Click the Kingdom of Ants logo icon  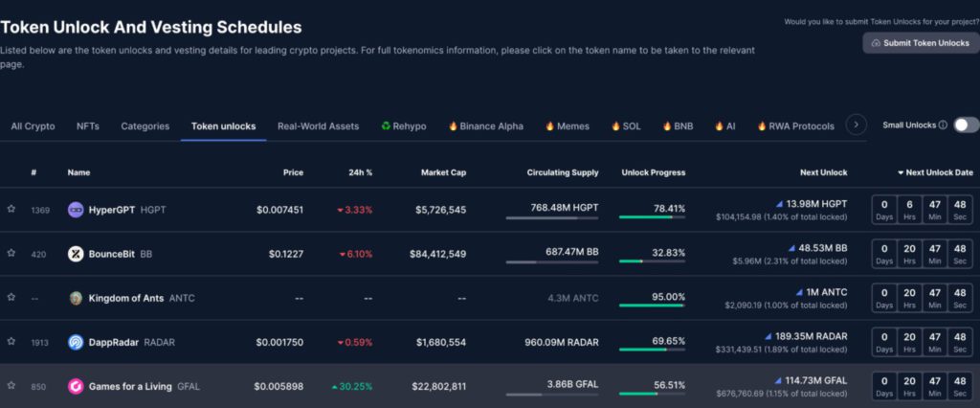(x=76, y=298)
